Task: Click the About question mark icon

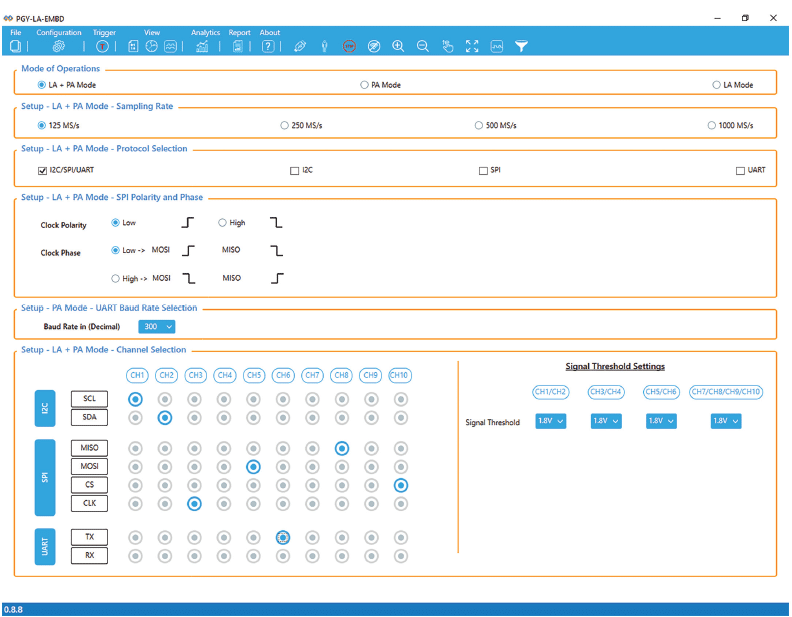Action: click(x=268, y=46)
